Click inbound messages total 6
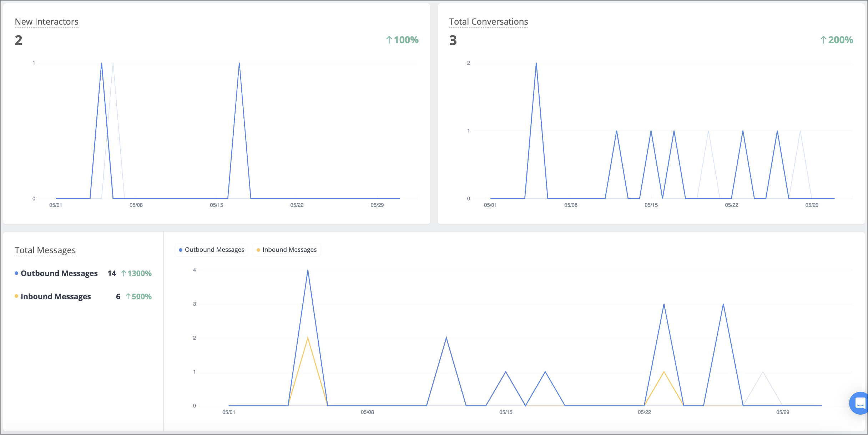The image size is (868, 435). [118, 296]
